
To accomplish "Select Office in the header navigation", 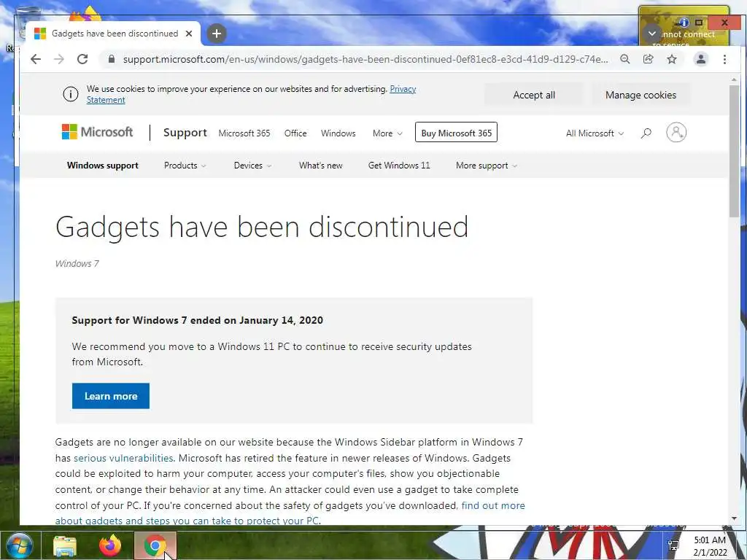I will click(295, 133).
